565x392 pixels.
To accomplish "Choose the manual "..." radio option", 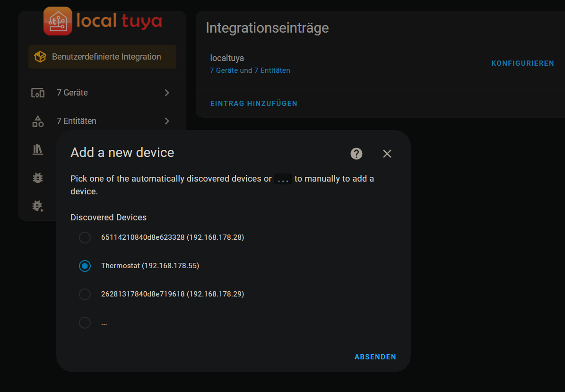I will coord(85,322).
